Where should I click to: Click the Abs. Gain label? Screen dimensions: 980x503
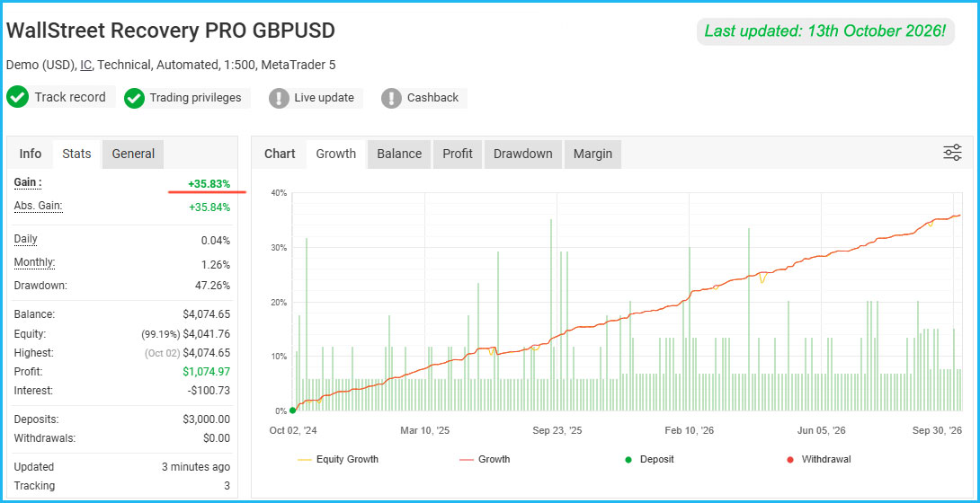click(38, 206)
